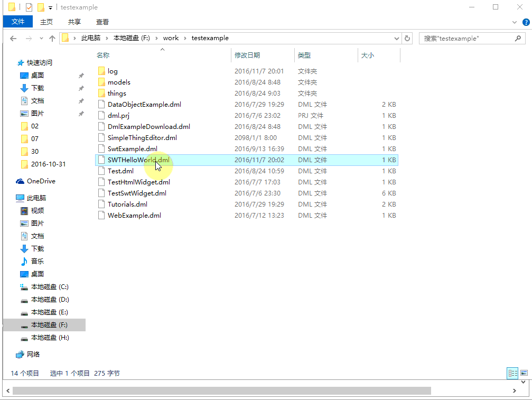532x400 pixels.
Task: Sort files by 修改日期 column header
Action: click(247, 55)
